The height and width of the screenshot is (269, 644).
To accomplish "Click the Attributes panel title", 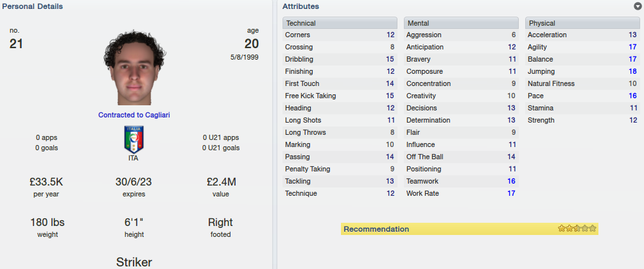I will 300,6.
